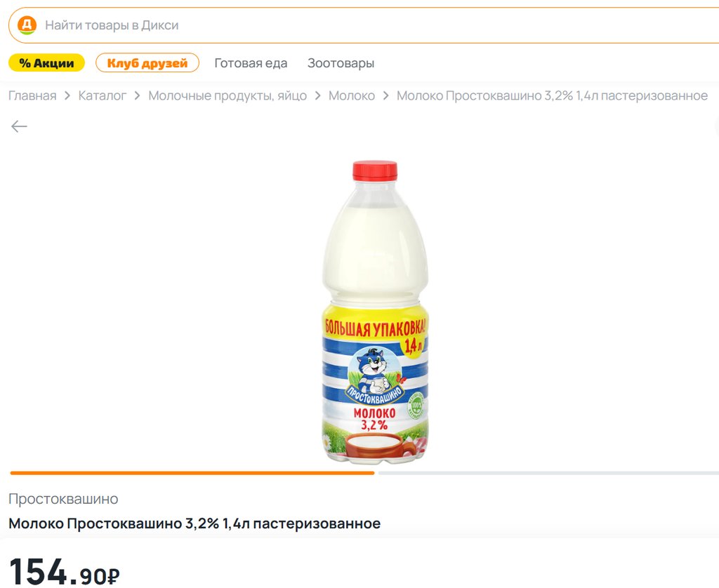Viewport: 719px width, 588px height.
Task: Open the Зоотовары menu item
Action: [x=341, y=62]
